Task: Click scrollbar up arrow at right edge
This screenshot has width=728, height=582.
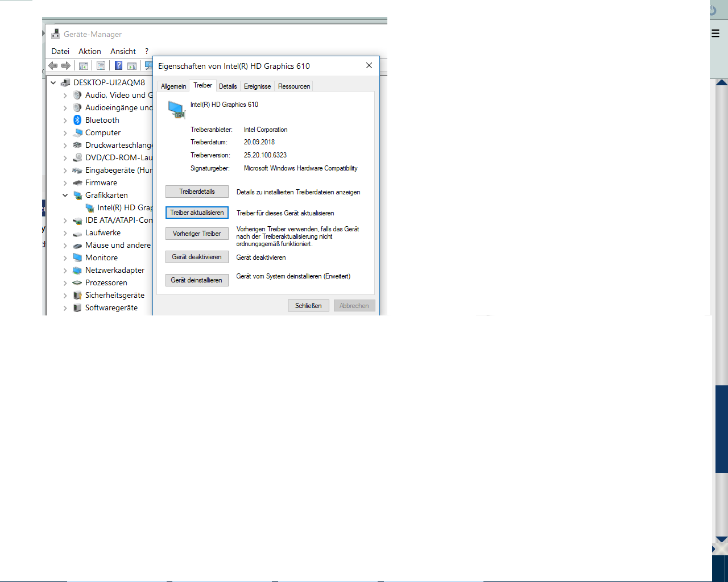Action: pyautogui.click(x=722, y=83)
